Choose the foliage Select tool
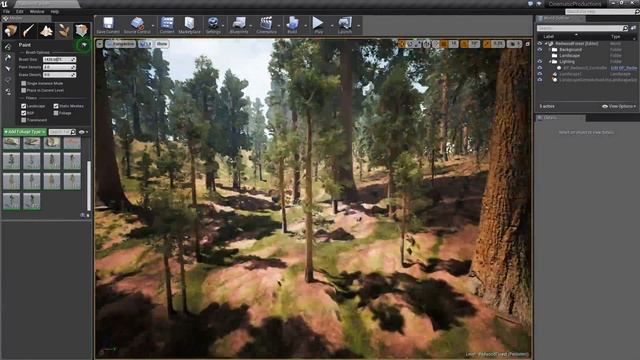Viewport: 640px width, 360px height. point(8,69)
